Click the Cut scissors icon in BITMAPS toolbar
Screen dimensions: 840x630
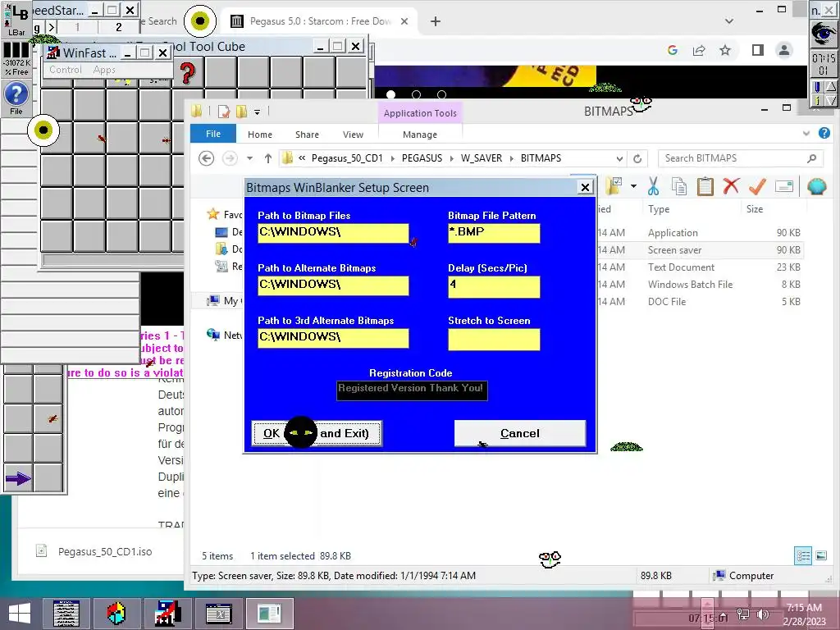click(x=653, y=186)
